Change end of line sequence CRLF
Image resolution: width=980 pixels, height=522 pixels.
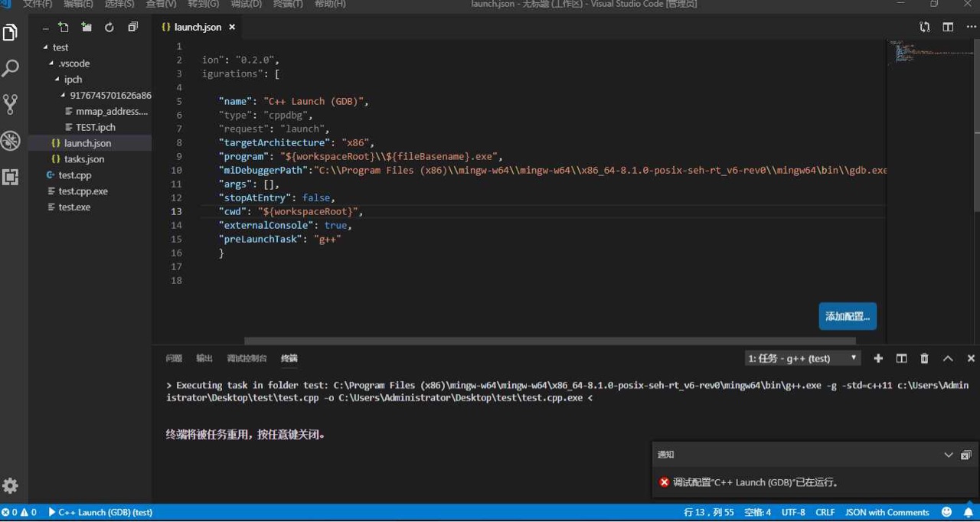coord(825,512)
